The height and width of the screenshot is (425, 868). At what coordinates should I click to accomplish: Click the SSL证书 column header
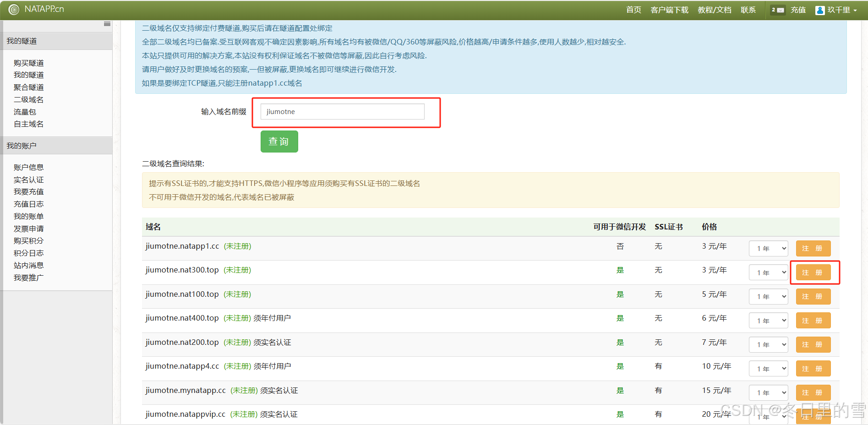(669, 227)
